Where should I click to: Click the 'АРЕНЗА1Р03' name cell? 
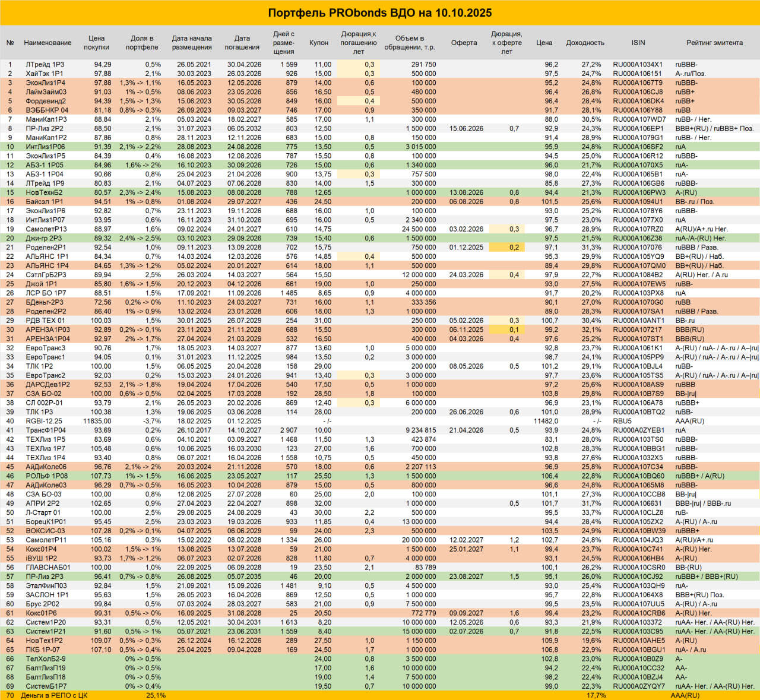(47, 330)
